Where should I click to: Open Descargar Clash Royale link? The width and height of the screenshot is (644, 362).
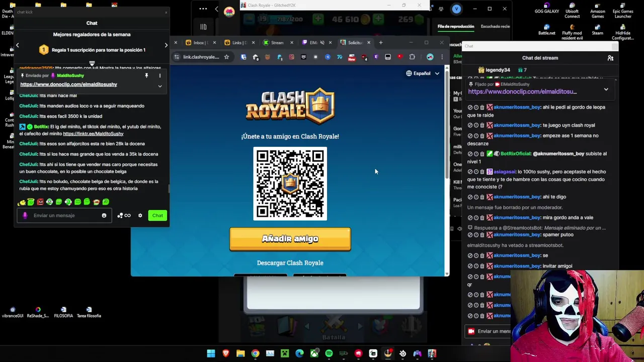(x=290, y=263)
